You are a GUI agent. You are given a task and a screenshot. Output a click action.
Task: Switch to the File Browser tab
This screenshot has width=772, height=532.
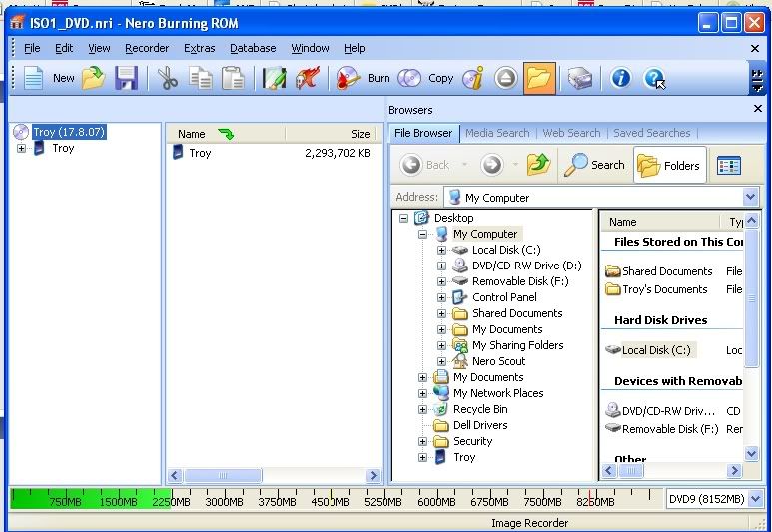[x=423, y=133]
